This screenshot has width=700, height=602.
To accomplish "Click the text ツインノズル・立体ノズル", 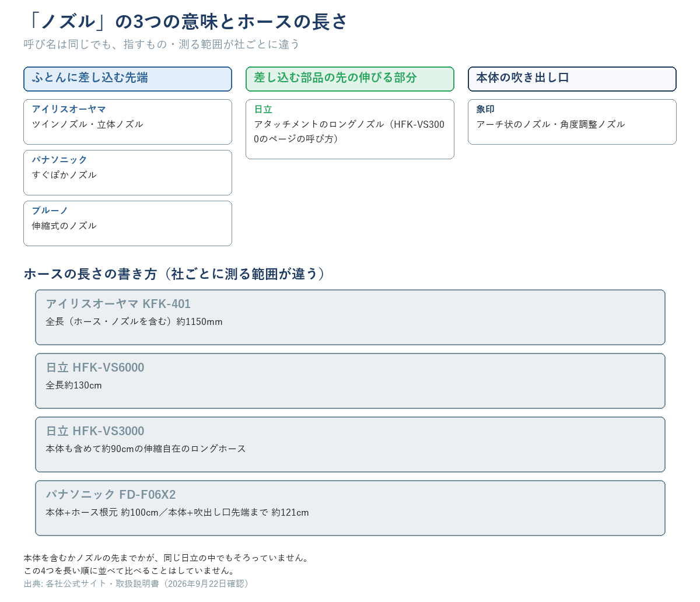I will click(x=87, y=124).
